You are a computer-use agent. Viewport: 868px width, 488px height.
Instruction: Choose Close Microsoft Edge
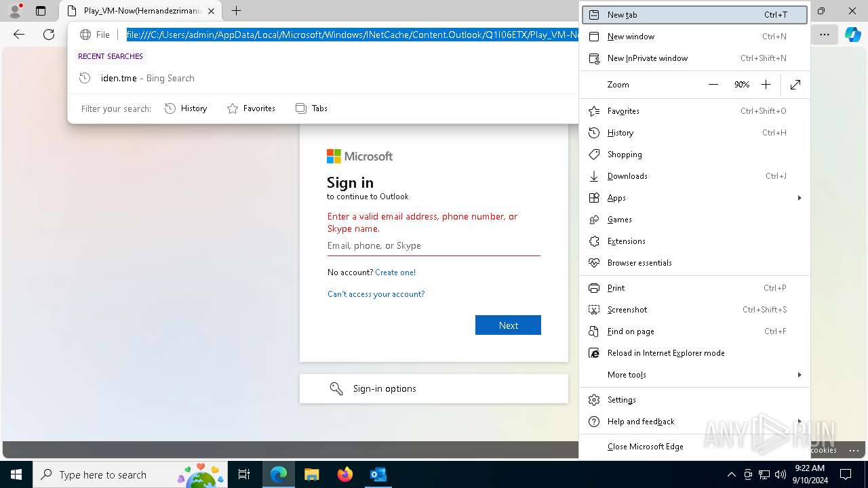(695, 447)
